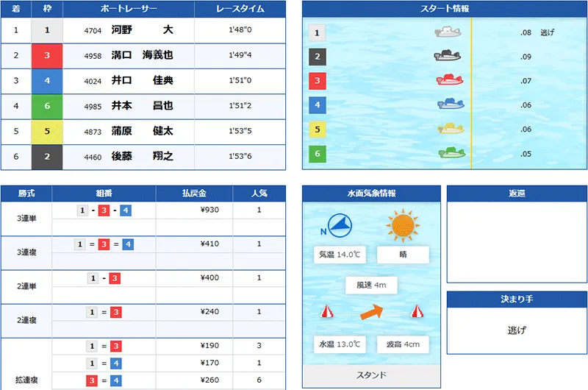
Task: Click the 払戻金 column header
Action: 194,194
